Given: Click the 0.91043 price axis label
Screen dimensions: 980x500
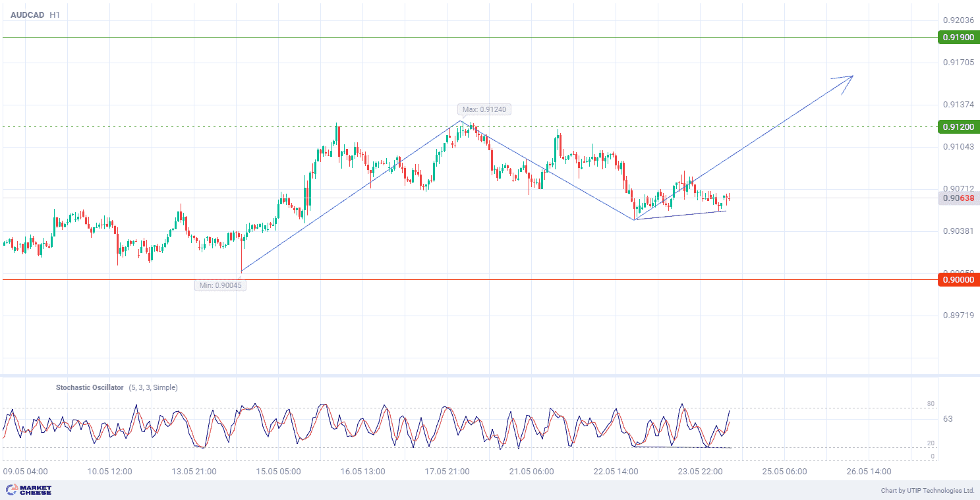Looking at the screenshot, I should click(958, 147).
